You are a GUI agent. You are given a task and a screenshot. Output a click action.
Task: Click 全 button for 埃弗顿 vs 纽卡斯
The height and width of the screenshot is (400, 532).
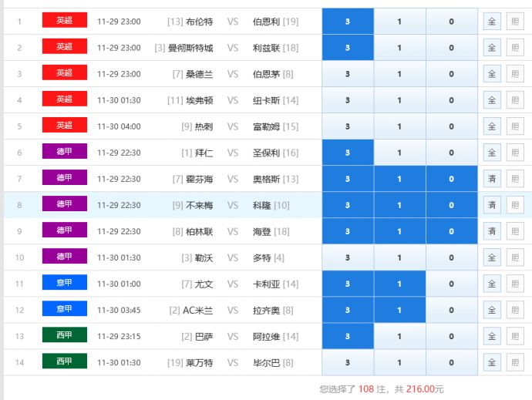pyautogui.click(x=491, y=100)
